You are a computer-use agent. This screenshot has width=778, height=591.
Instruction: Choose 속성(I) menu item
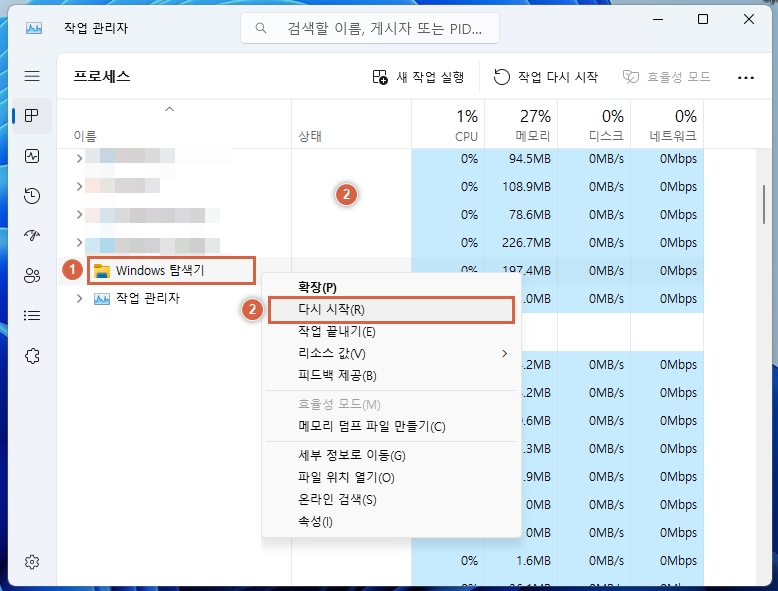(391, 522)
